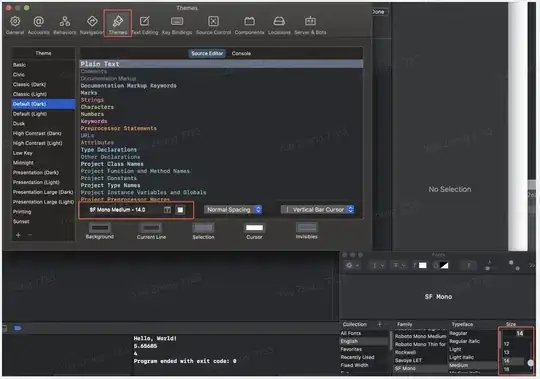The width and height of the screenshot is (540, 379).
Task: Open the Vertical Bar Cursor dropdown
Action: point(318,209)
